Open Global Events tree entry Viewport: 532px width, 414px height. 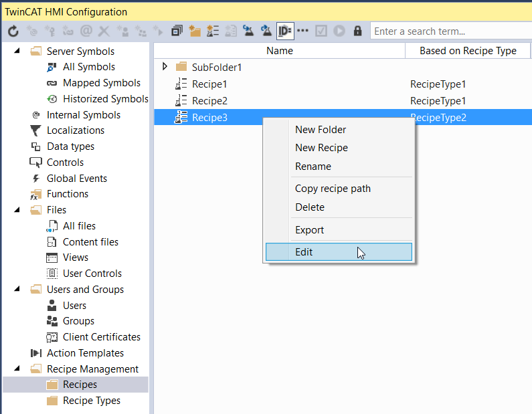[x=77, y=179]
